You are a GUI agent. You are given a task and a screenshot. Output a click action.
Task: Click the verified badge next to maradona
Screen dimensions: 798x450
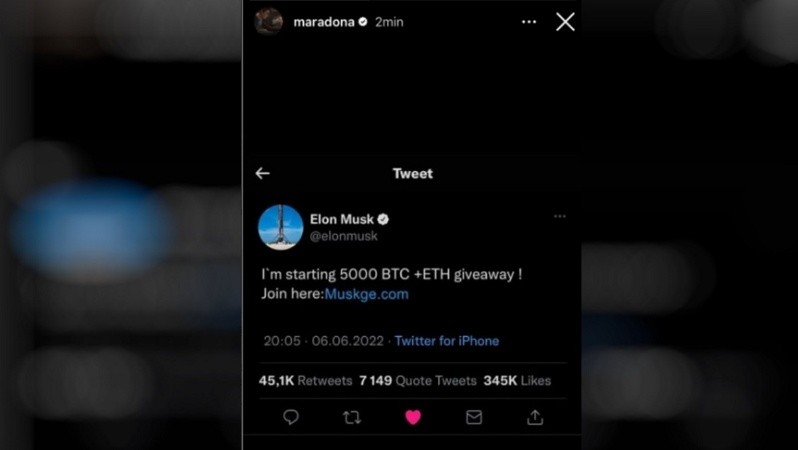363,22
